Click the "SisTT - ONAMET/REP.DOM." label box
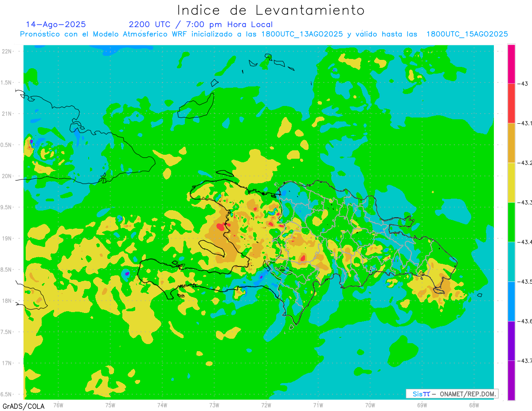532x411 pixels. [452, 394]
